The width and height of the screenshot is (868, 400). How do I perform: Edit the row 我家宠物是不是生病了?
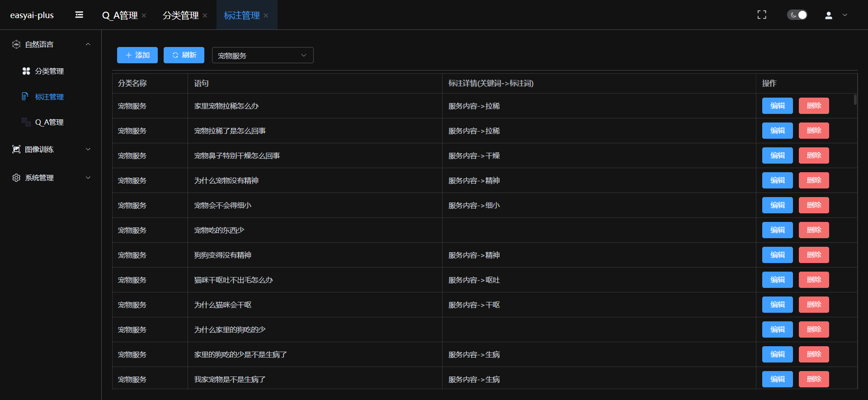(778, 379)
